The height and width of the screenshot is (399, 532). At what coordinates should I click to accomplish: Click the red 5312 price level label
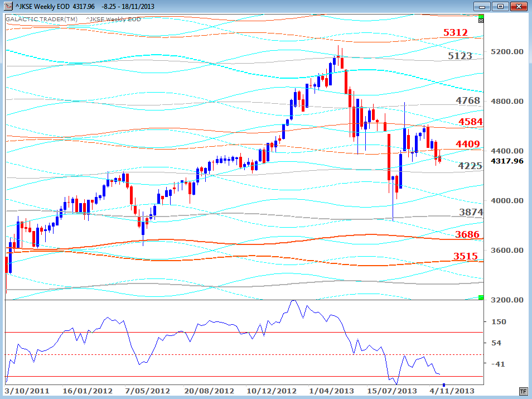(455, 32)
